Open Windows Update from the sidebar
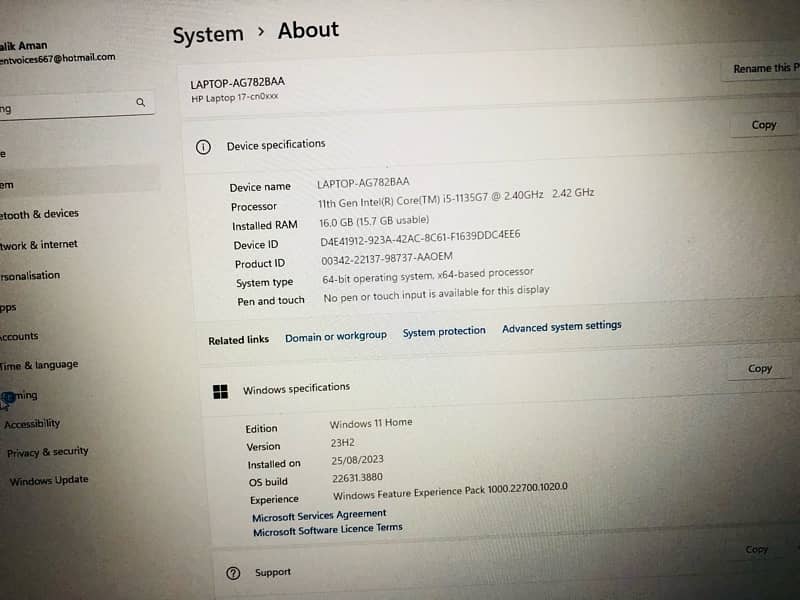The width and height of the screenshot is (800, 600). pos(48,481)
